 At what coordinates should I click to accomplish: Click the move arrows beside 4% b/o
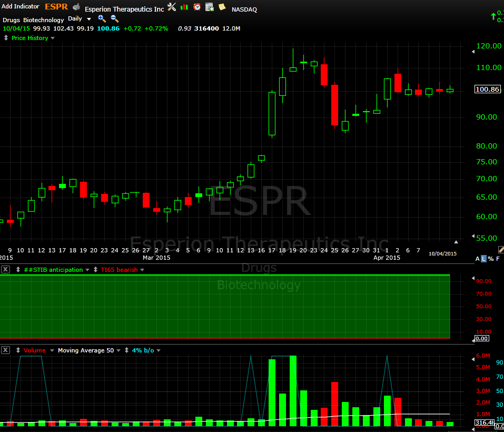click(x=126, y=350)
